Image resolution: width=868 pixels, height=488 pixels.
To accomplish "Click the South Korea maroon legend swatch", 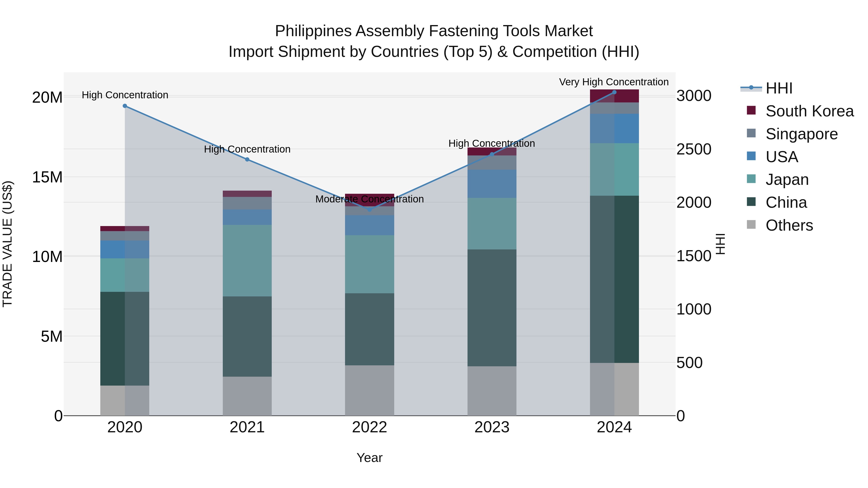I will [x=751, y=110].
